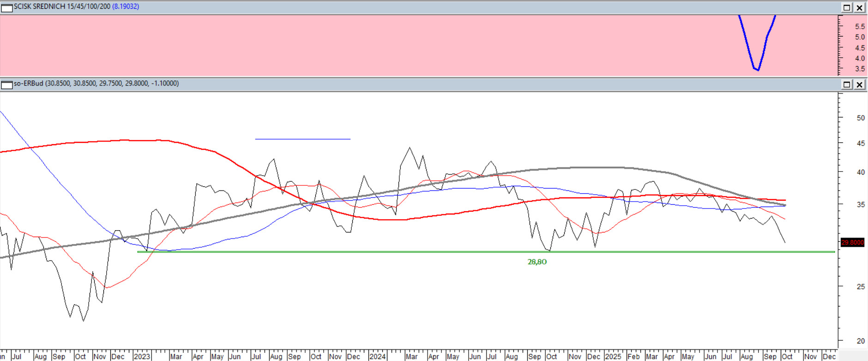Click the SCISK SREDNICH 15/45/100/200 title text

coord(62,6)
